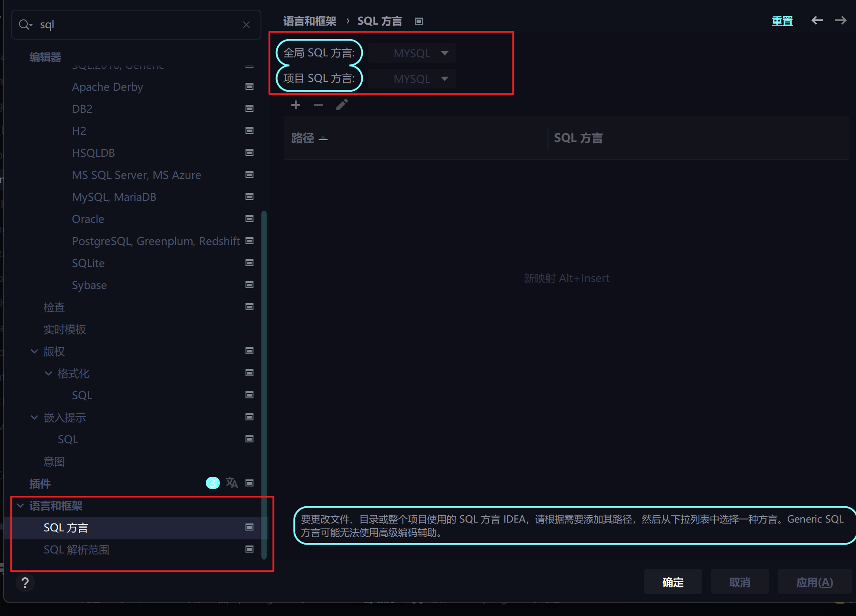The width and height of the screenshot is (856, 616).
Task: Click the translation icon beside 插件
Action: pyautogui.click(x=232, y=483)
